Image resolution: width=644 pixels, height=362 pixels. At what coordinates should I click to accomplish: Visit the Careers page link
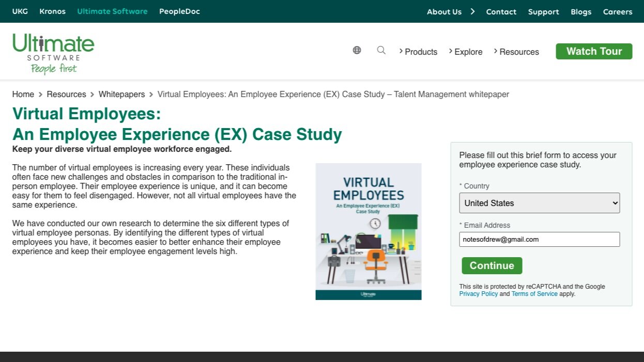coord(618,11)
